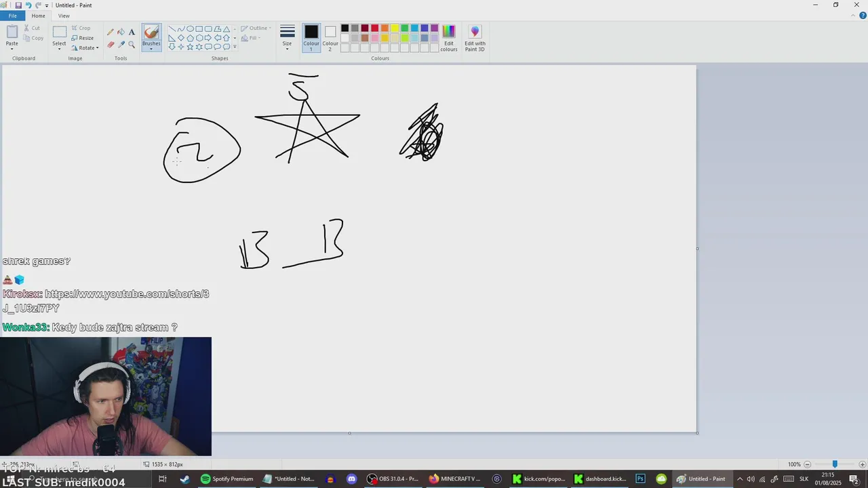Click the Brushes tool icon
The height and width of the screenshot is (488, 868).
(x=151, y=32)
